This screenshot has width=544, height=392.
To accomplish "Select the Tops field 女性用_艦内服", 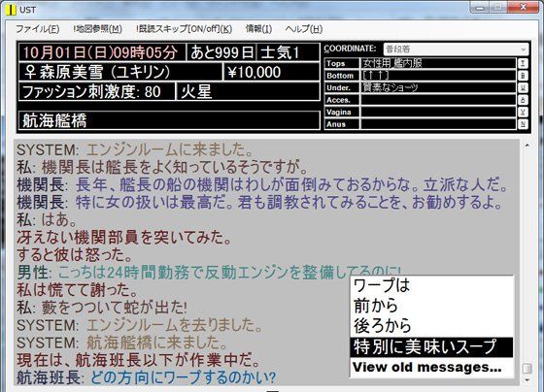I will pyautogui.click(x=438, y=63).
